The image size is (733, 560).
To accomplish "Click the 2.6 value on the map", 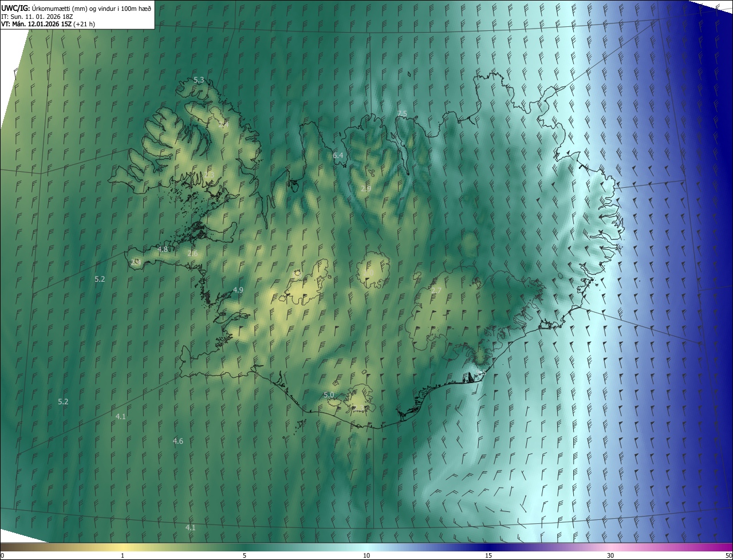I will tap(192, 254).
